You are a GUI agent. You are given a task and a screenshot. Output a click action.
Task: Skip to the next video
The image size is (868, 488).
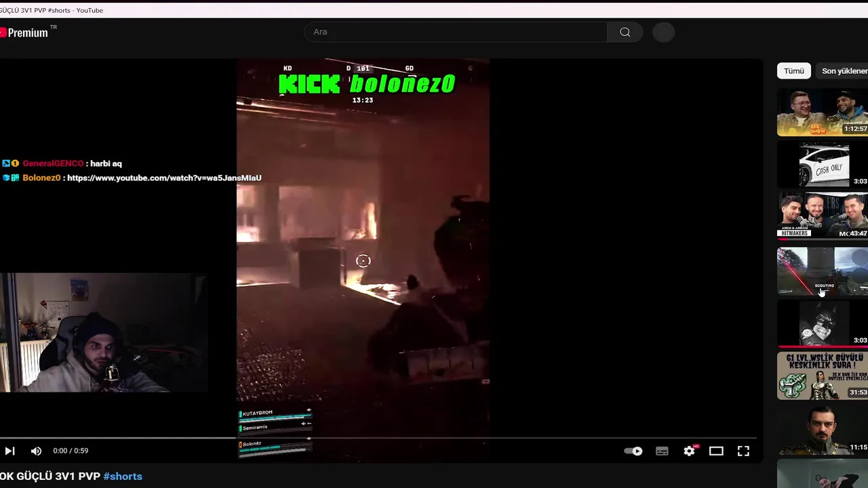[x=9, y=451]
